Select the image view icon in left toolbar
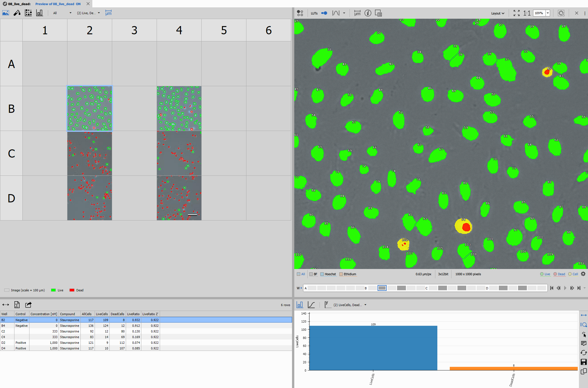This screenshot has height=388, width=588. point(6,13)
